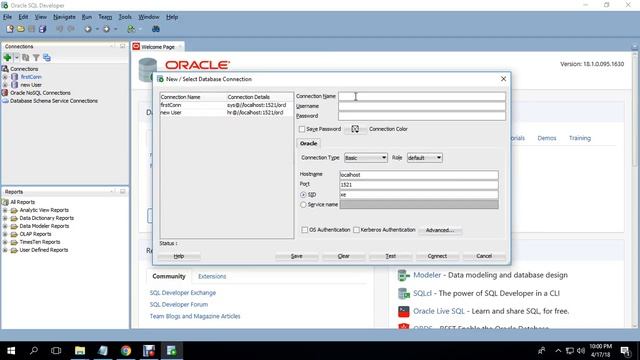Screen dimensions: 640x360
Task: Expand Data Modeler Reports node
Action: coord(5,226)
